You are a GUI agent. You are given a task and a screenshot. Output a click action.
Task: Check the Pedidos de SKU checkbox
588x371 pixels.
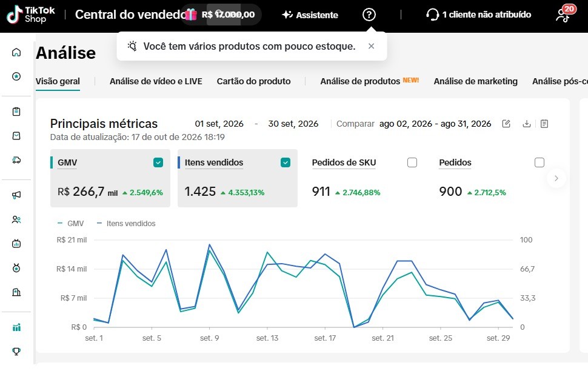pos(412,162)
